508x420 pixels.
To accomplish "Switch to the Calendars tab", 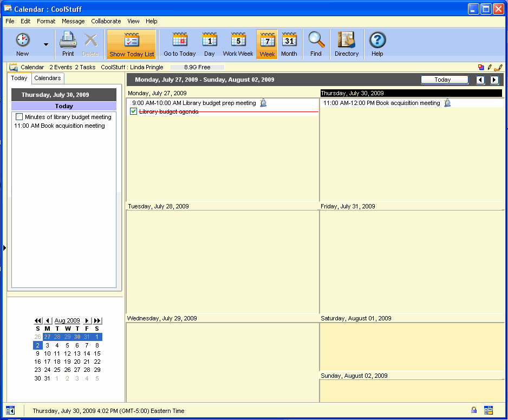I will 48,78.
